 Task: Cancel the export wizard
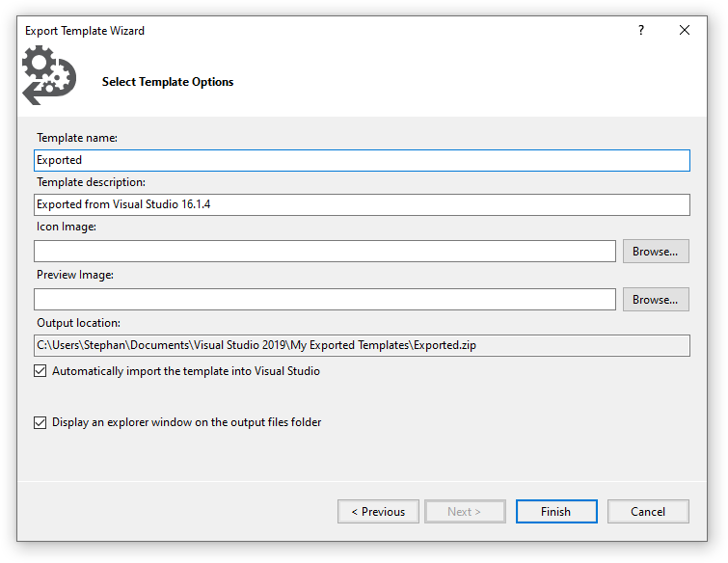point(648,512)
